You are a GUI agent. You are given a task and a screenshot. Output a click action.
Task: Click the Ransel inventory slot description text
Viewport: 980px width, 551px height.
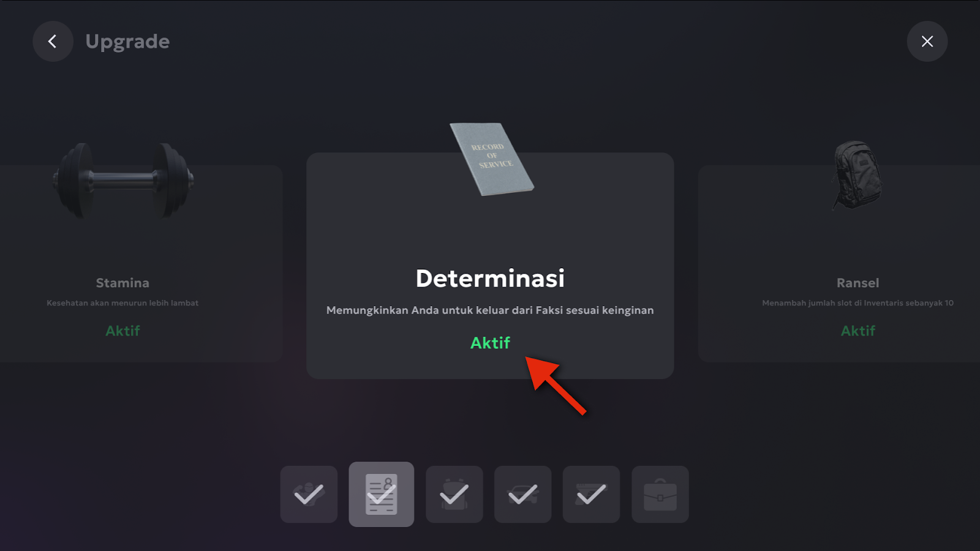pyautogui.click(x=858, y=303)
